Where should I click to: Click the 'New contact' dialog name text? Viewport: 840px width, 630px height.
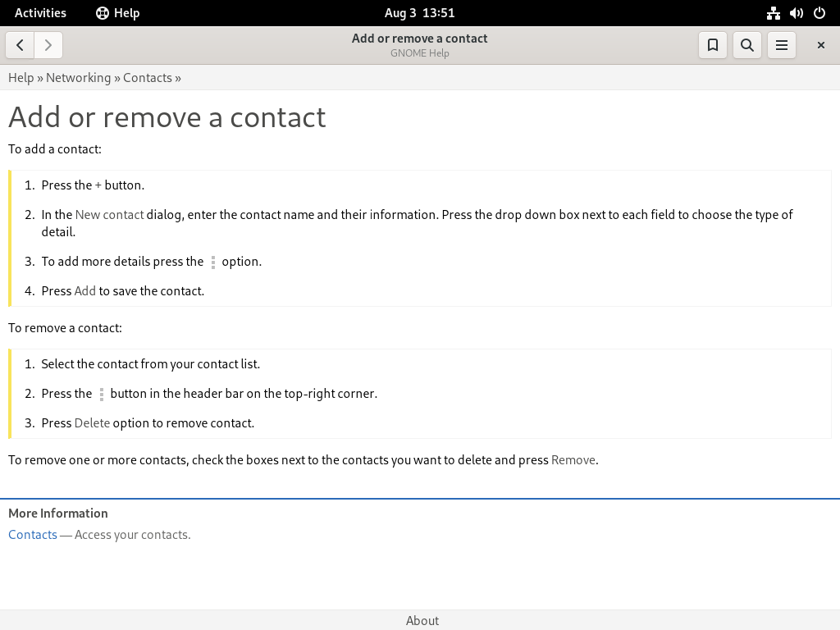(x=109, y=215)
